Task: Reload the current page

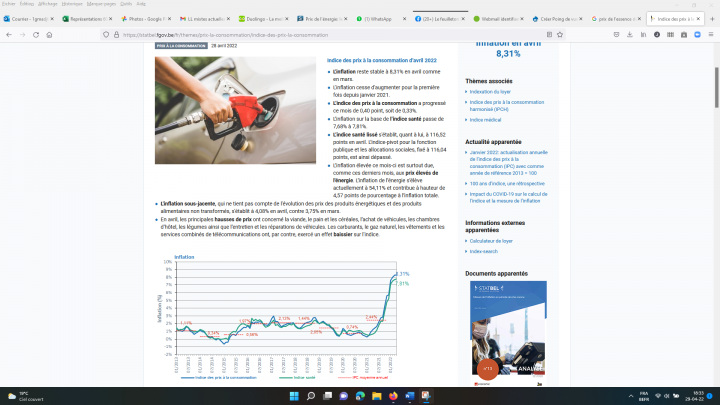Action: click(x=36, y=35)
